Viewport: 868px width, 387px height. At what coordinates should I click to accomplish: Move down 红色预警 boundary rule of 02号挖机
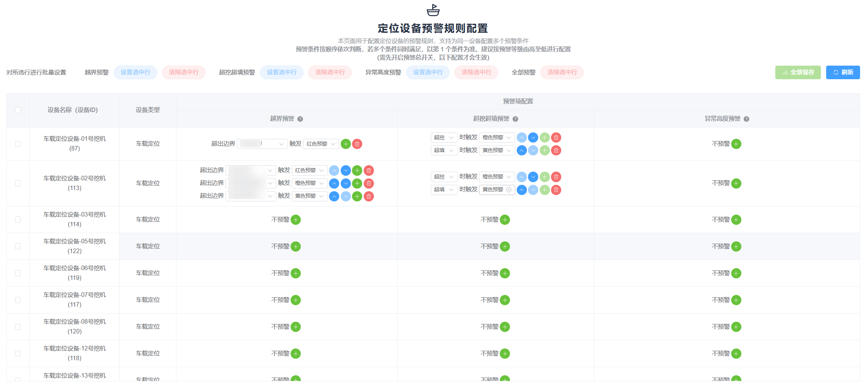point(346,170)
